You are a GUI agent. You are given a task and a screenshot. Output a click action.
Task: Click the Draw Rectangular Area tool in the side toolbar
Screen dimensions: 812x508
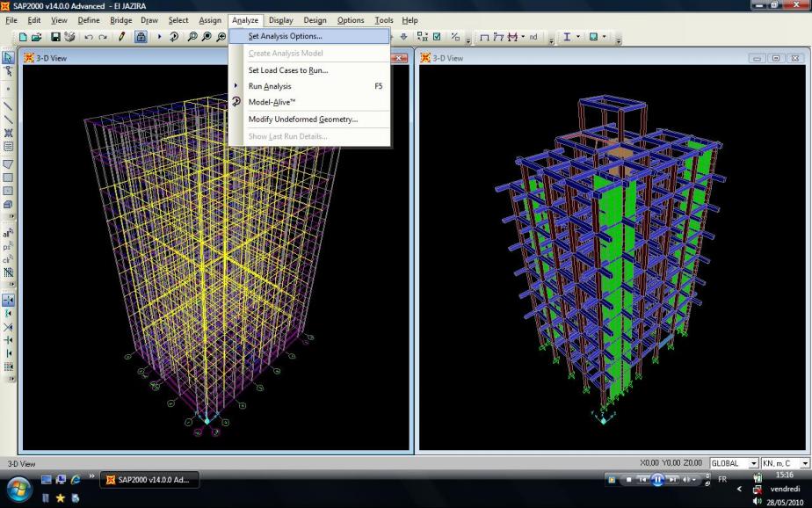pyautogui.click(x=8, y=178)
